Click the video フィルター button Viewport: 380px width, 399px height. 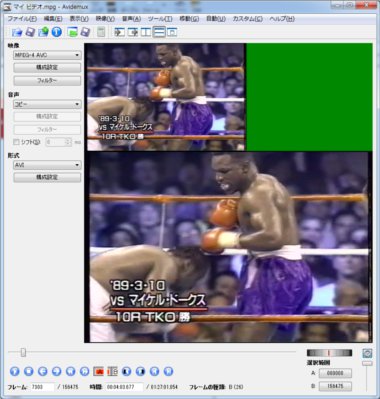click(x=47, y=81)
